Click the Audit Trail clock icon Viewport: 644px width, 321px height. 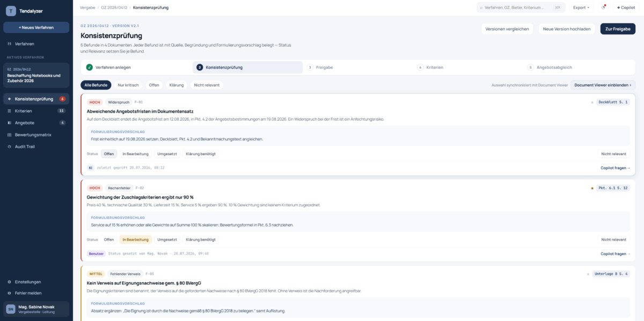point(10,146)
